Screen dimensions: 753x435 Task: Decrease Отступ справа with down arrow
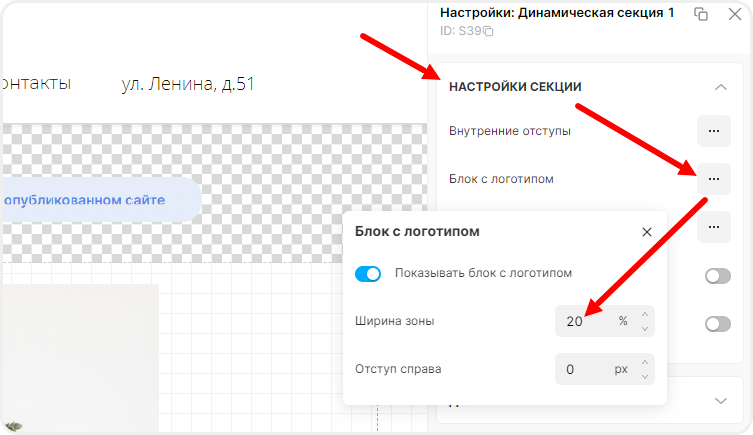(x=645, y=377)
